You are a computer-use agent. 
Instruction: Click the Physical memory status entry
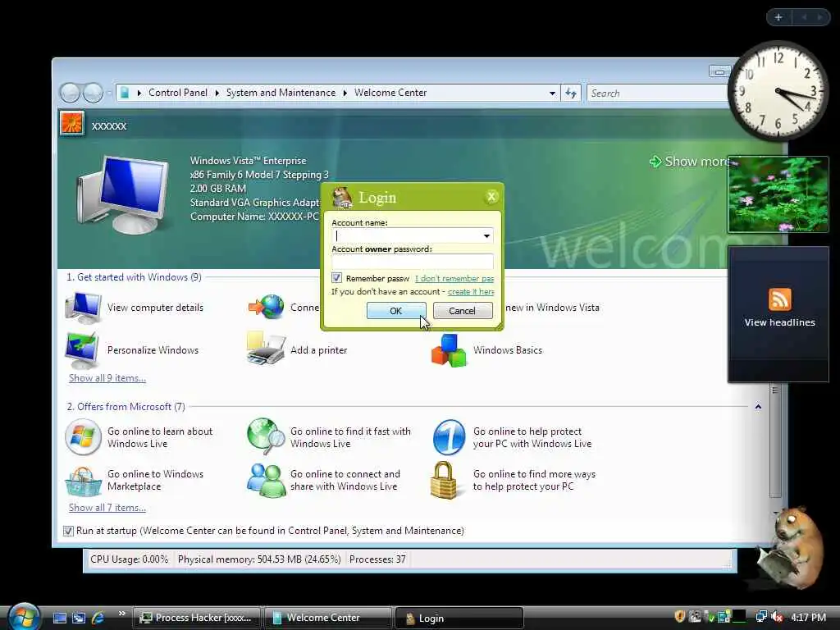(x=259, y=559)
